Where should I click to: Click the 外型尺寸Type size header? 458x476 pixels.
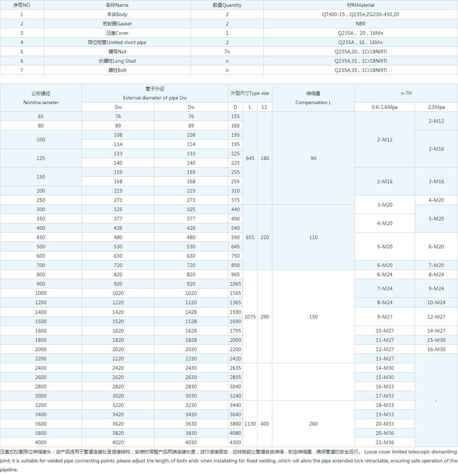(250, 93)
